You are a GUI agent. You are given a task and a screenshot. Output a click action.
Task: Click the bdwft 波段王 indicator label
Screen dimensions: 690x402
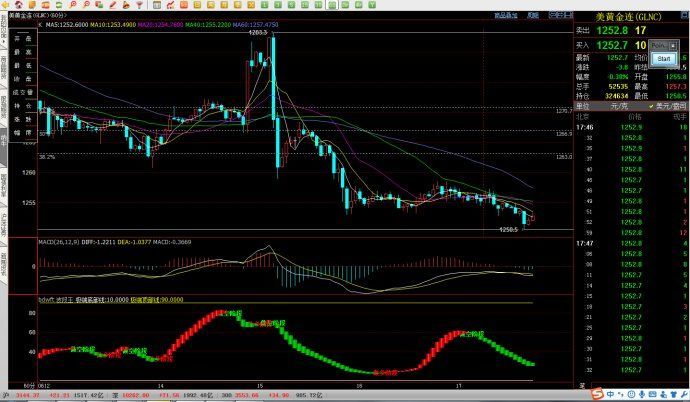(x=56, y=300)
